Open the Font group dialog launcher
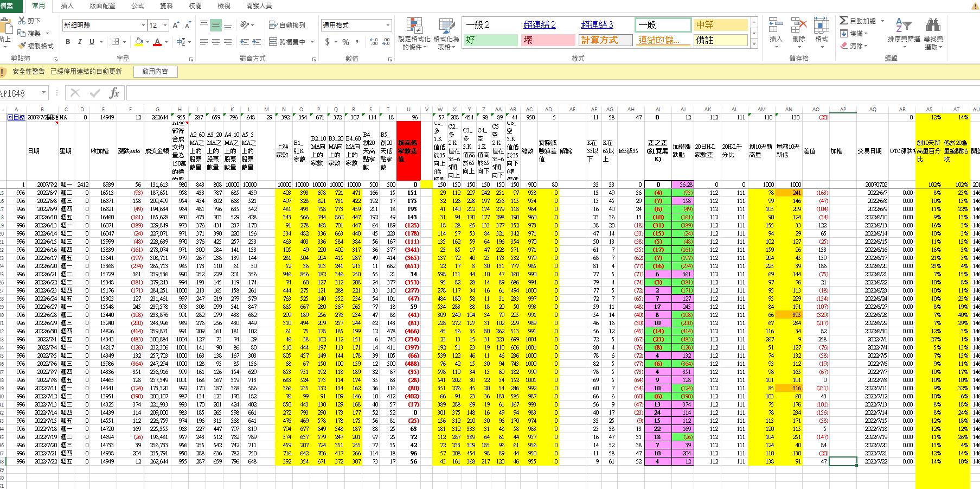The width and height of the screenshot is (980, 489). (191, 59)
